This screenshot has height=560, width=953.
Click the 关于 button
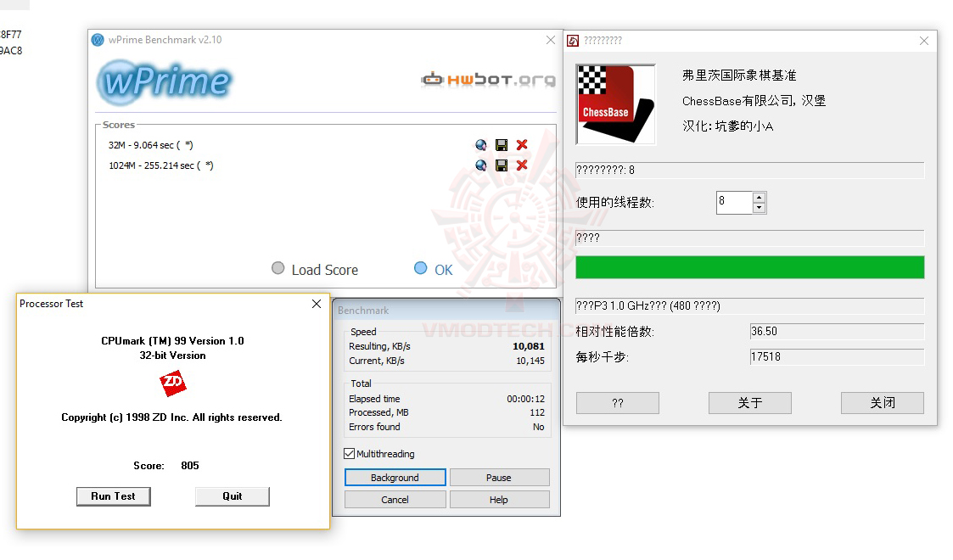point(750,403)
